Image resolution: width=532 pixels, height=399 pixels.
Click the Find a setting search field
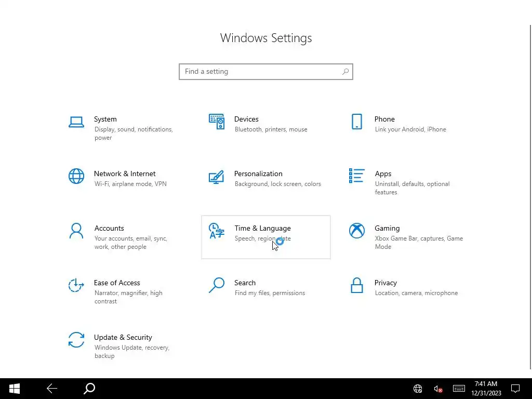click(266, 72)
